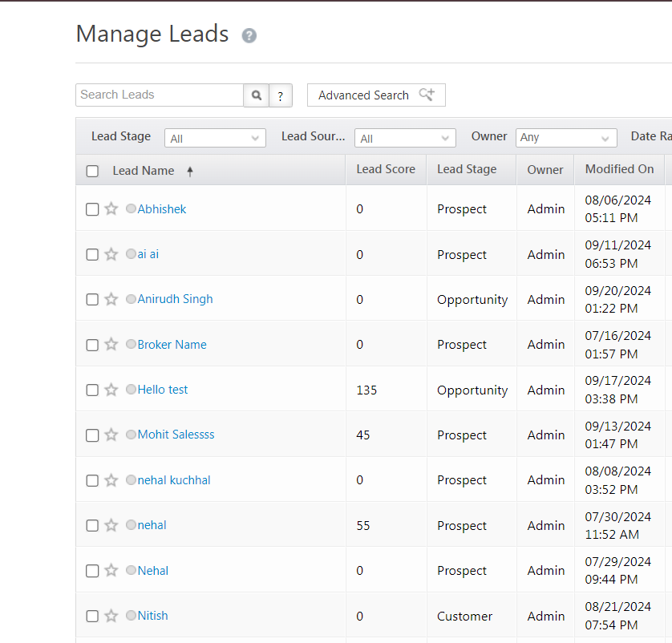Open the Nitish lead link

152,616
